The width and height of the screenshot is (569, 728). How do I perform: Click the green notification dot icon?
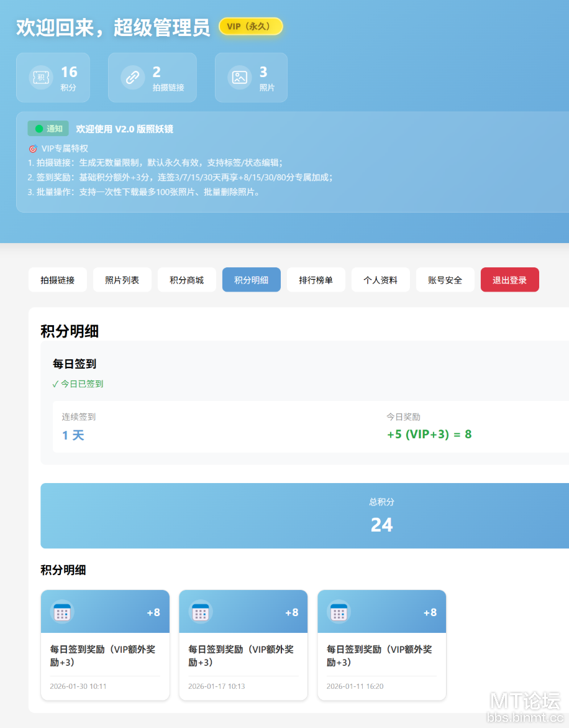pyautogui.click(x=39, y=129)
